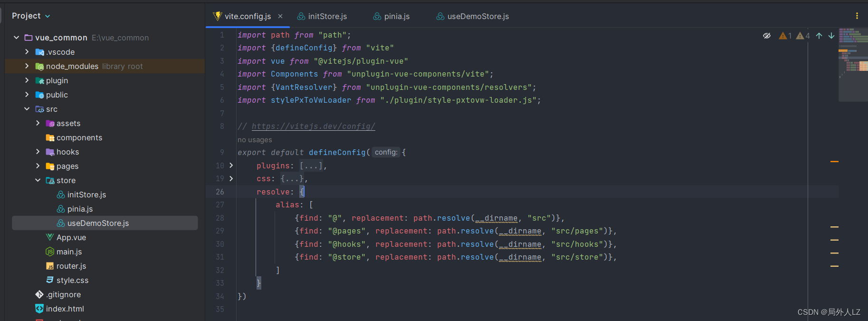This screenshot has width=868, height=321.
Task: Expand the node_modules folder
Action: 27,66
